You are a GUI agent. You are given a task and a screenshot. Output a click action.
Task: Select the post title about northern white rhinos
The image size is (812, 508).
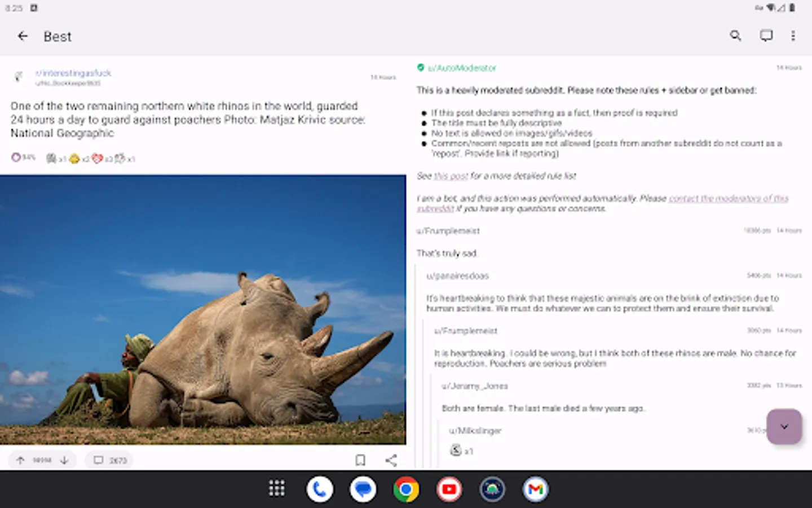point(188,120)
